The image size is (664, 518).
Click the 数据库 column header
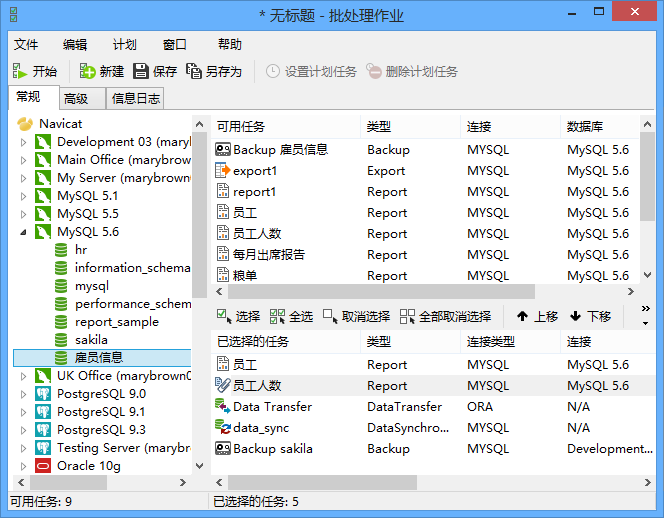[x=600, y=126]
